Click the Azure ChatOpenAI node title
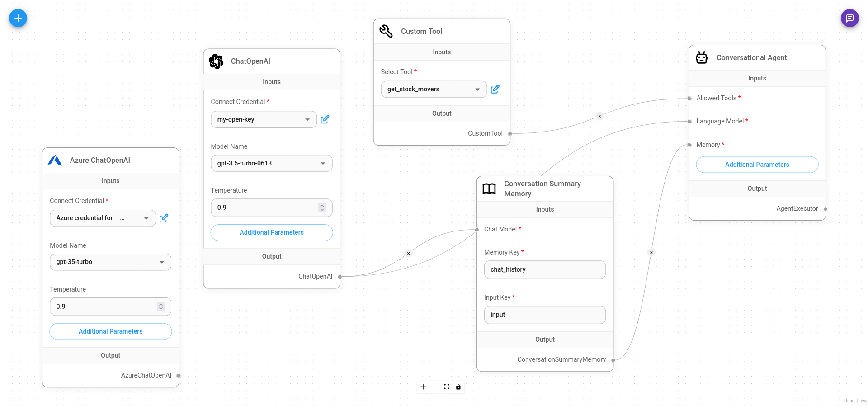The width and height of the screenshot is (868, 406). tap(100, 161)
